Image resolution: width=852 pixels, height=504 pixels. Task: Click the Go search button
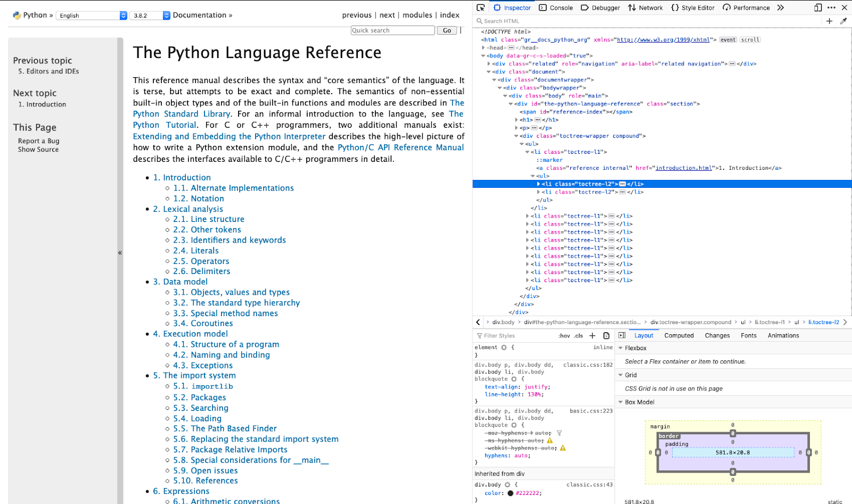447,30
